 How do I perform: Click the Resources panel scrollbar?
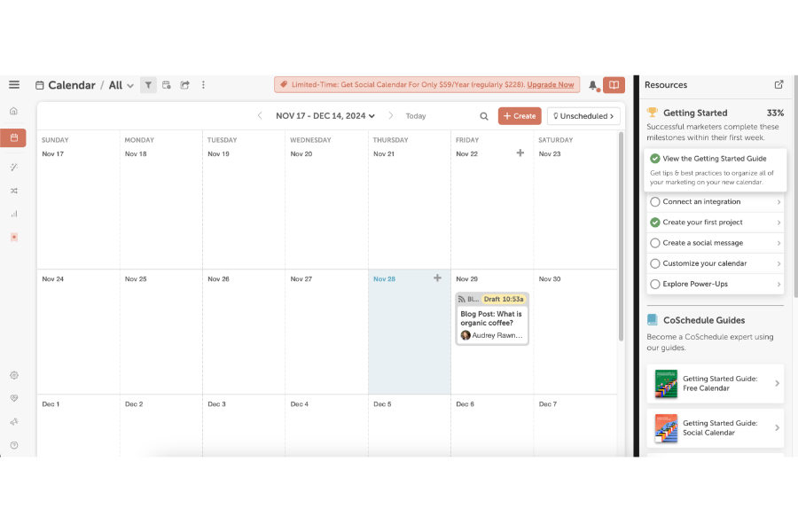(x=795, y=186)
